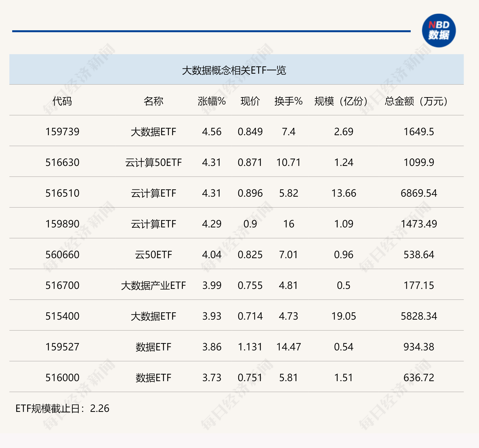Screen dimensions: 479x448
Task: Click the 云50ETF name cell
Action: (153, 255)
